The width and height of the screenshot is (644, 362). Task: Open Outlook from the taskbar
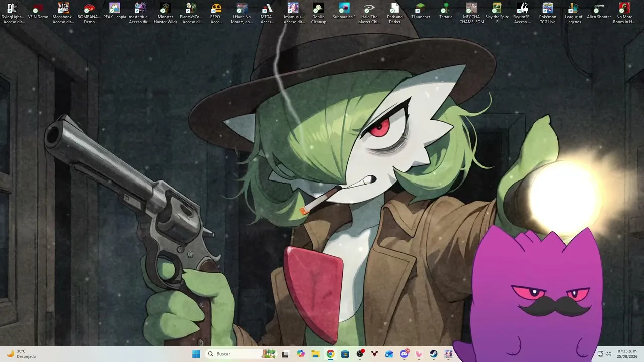point(389,354)
